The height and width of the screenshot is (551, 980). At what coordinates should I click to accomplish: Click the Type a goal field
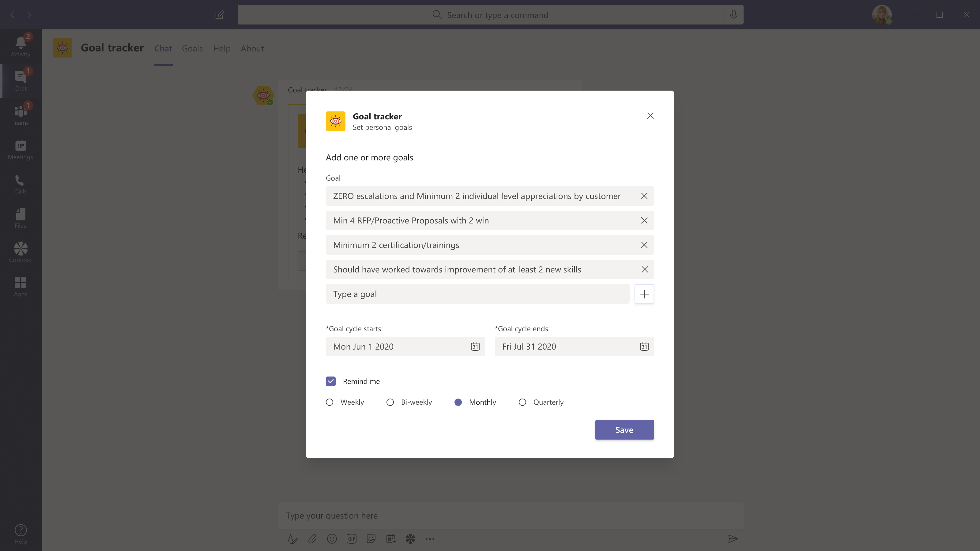[477, 294]
